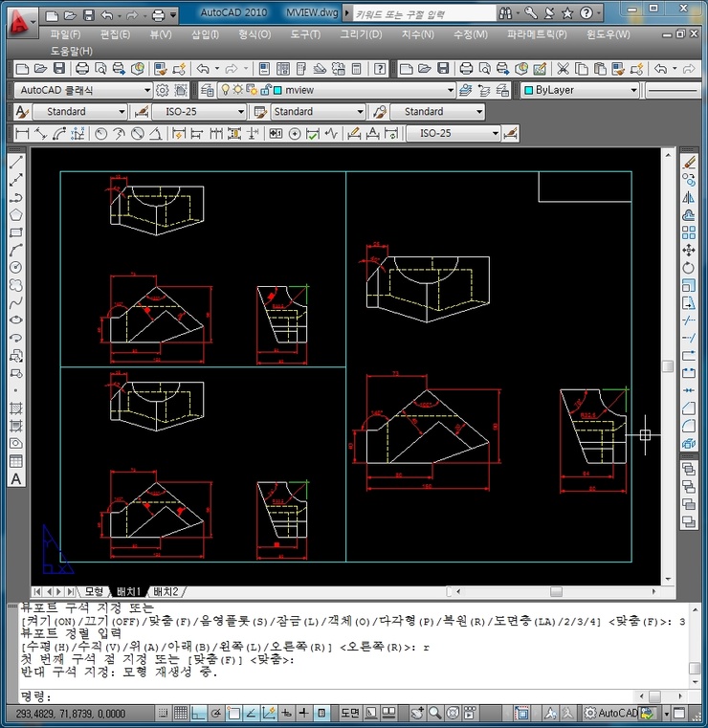The height and width of the screenshot is (728, 708).
Task: Toggle Snap mode in status bar
Action: pos(163,713)
